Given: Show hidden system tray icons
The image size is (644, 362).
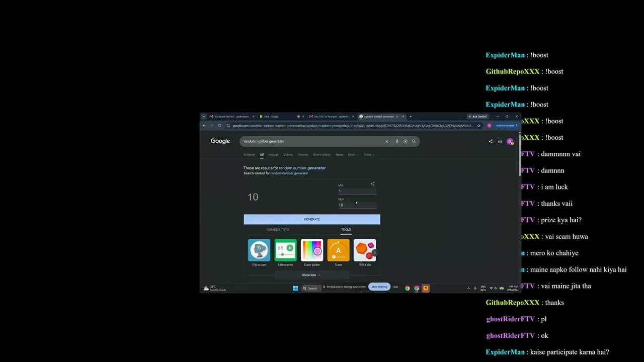Looking at the screenshot, I should [468, 288].
